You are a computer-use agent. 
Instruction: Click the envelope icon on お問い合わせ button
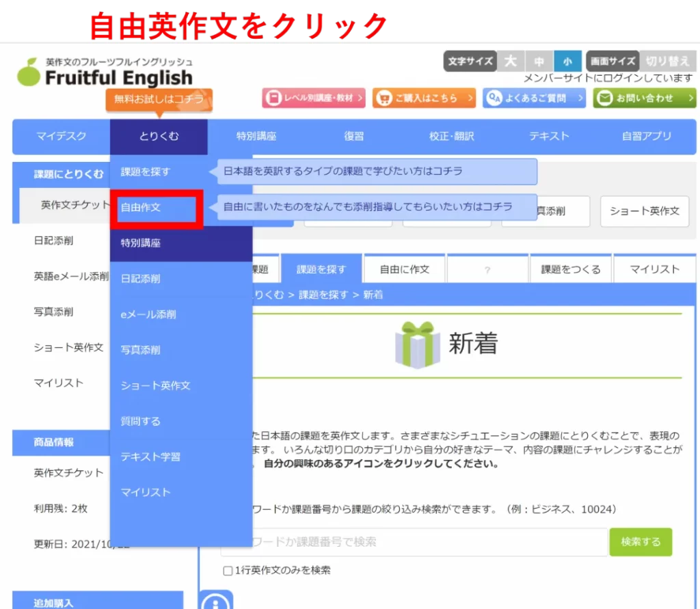click(x=605, y=98)
